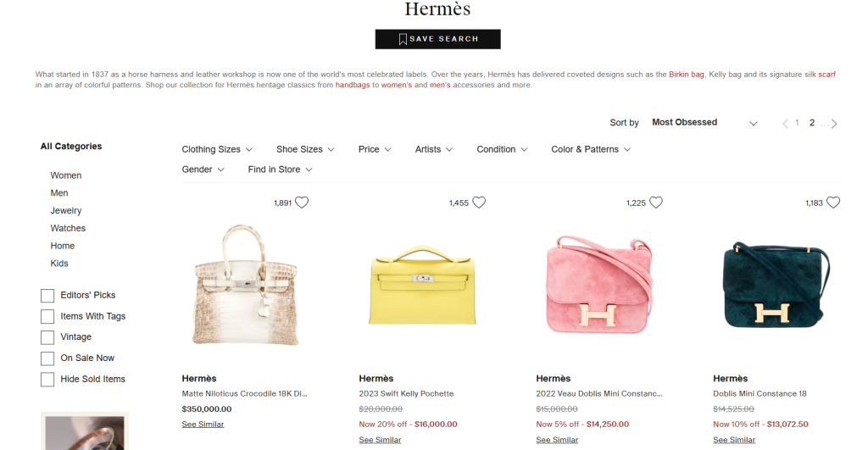Enable the Editors' Picks checkbox
868x450 pixels.
tap(47, 296)
